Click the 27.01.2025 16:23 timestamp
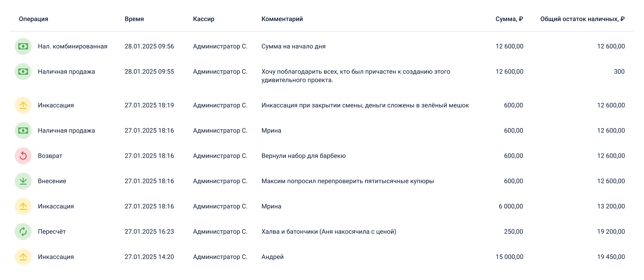The height and width of the screenshot is (280, 644). (x=149, y=232)
